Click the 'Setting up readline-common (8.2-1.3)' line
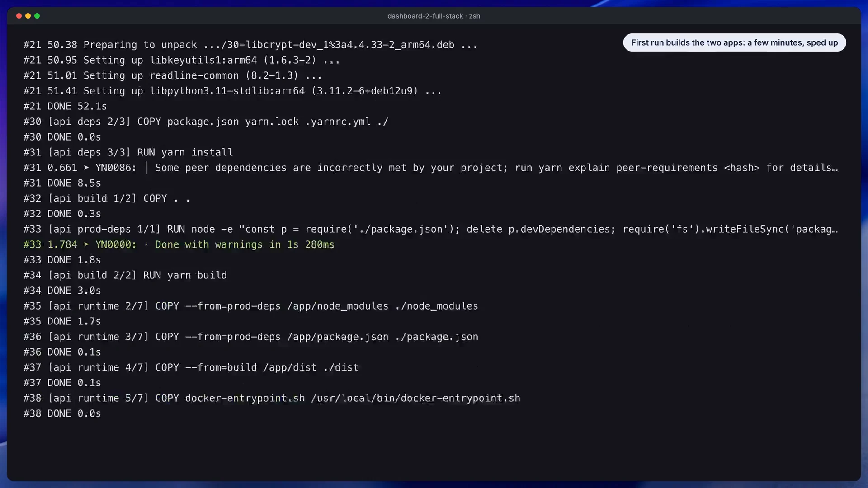Screen dimensions: 868x488 (173, 75)
